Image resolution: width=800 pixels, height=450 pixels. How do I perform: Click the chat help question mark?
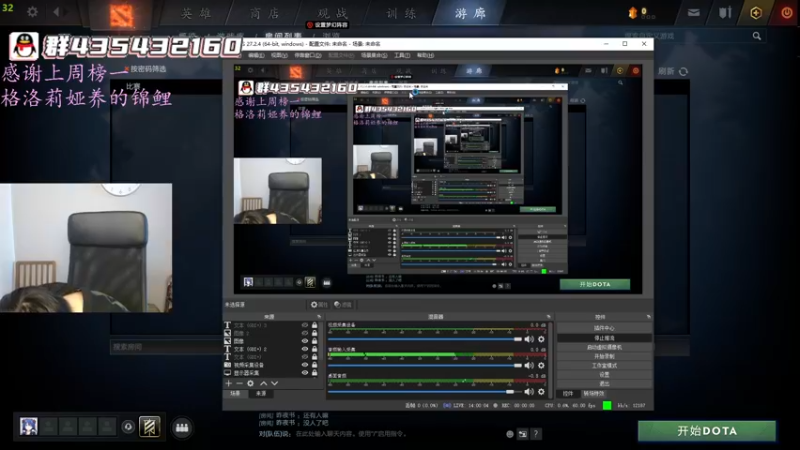click(535, 434)
